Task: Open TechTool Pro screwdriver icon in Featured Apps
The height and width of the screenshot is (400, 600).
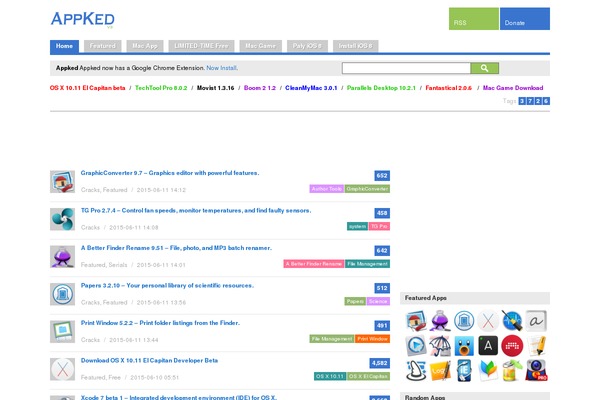Action: click(512, 321)
